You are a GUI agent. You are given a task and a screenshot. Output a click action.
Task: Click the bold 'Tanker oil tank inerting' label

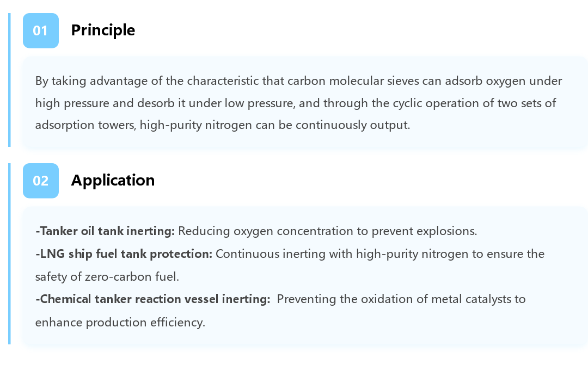[x=105, y=231]
